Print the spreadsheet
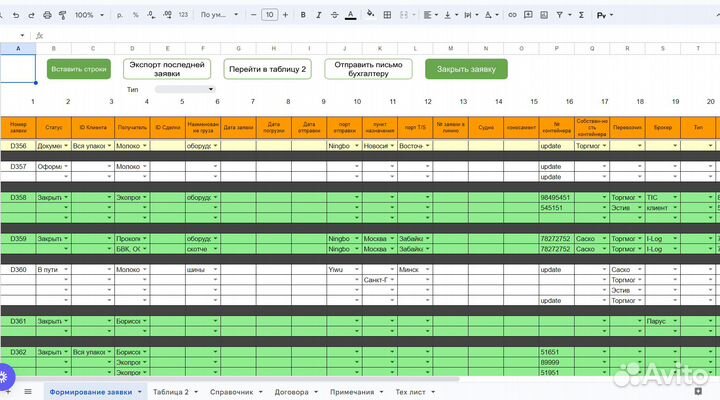720x400 pixels. pyautogui.click(x=47, y=15)
